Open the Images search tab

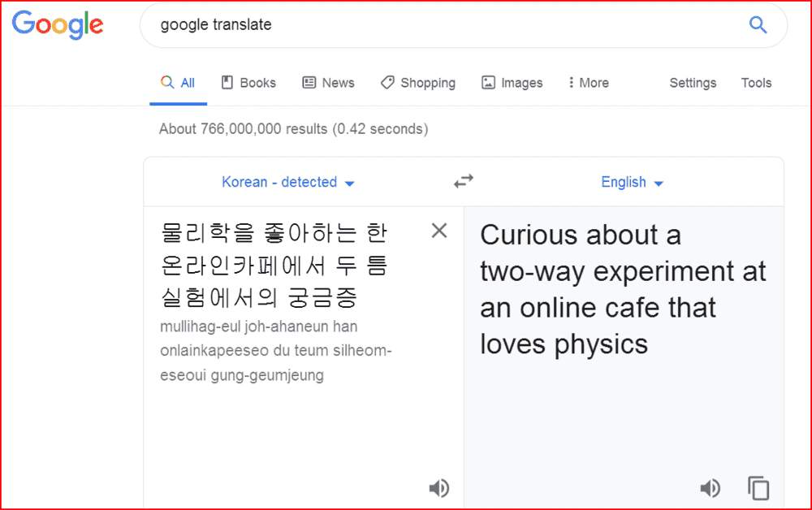[x=512, y=83]
